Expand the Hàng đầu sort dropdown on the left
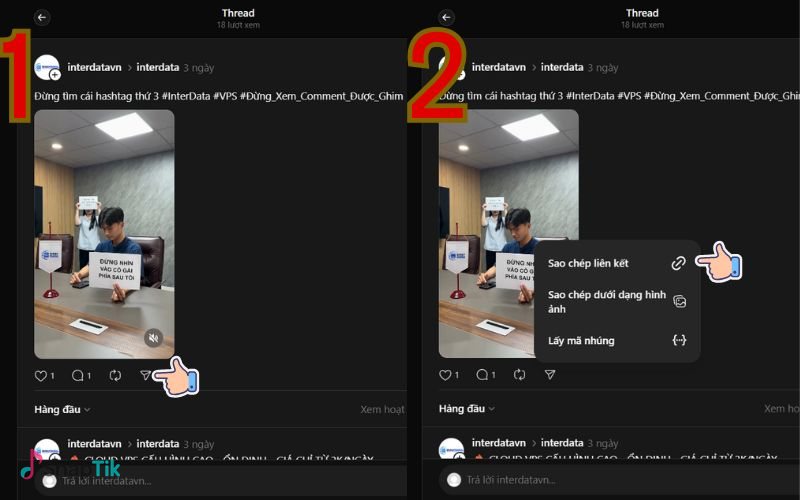The width and height of the screenshot is (800, 500). point(62,409)
